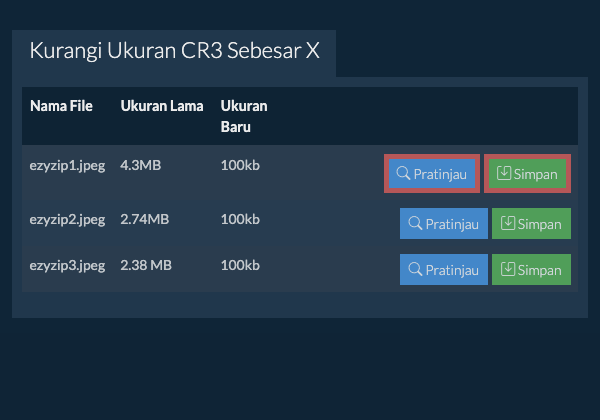Click the 4.3MB old size value
600x420 pixels.
[140, 165]
